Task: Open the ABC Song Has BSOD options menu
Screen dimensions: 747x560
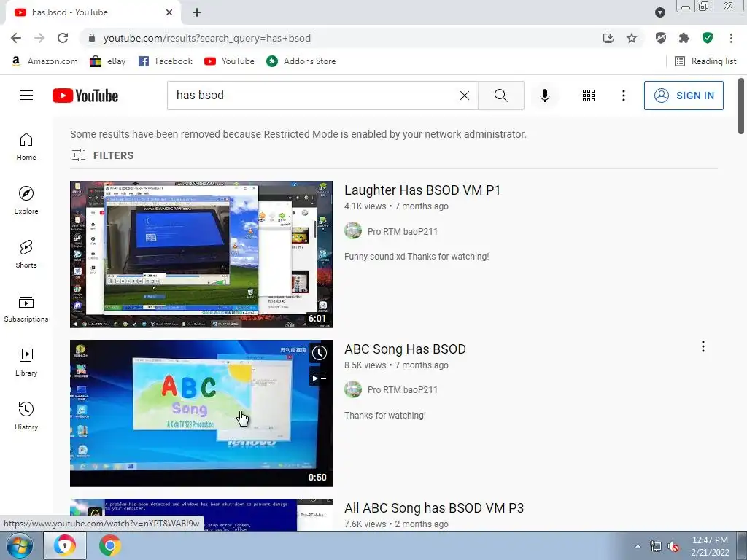Action: tap(703, 346)
